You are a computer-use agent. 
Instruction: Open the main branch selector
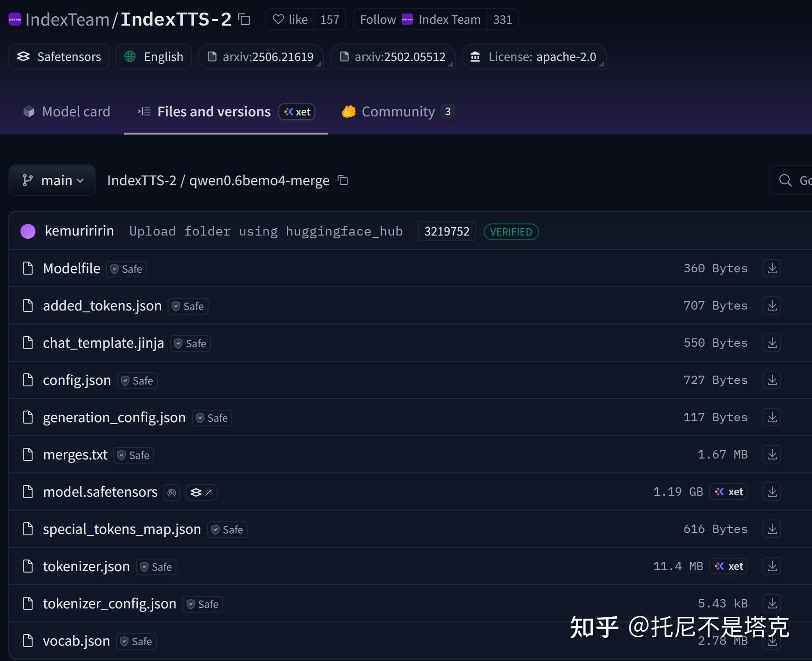coord(52,180)
